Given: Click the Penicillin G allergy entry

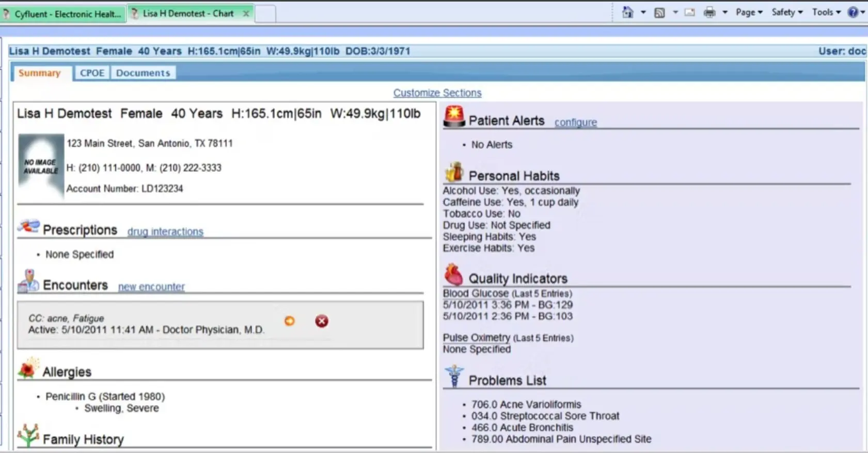Looking at the screenshot, I should [x=105, y=396].
